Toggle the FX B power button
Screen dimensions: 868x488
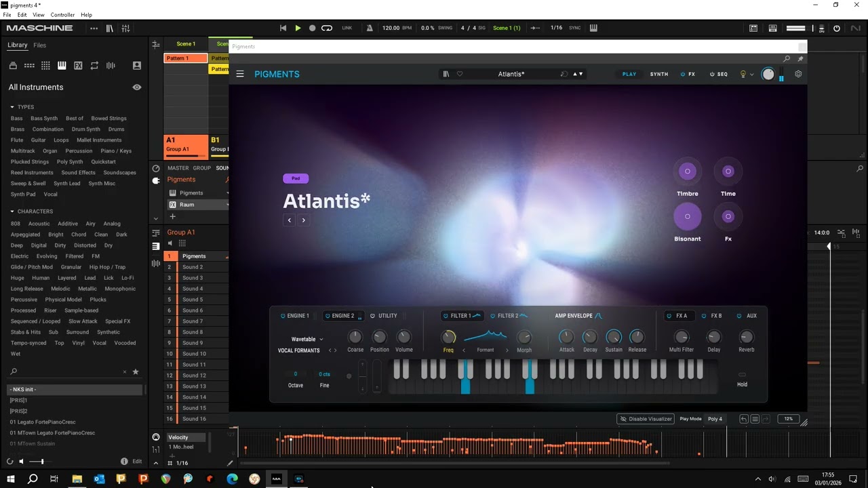pyautogui.click(x=704, y=316)
